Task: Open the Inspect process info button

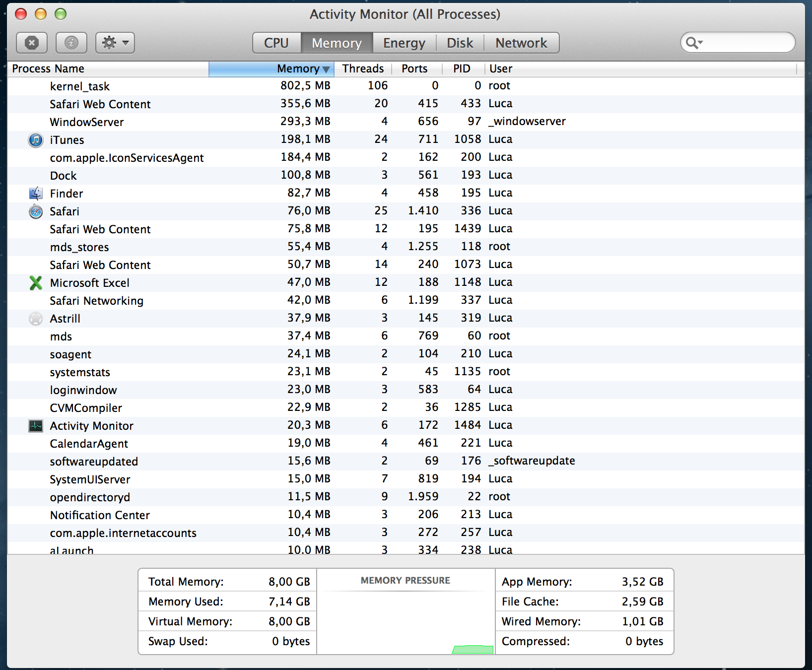Action: point(71,43)
